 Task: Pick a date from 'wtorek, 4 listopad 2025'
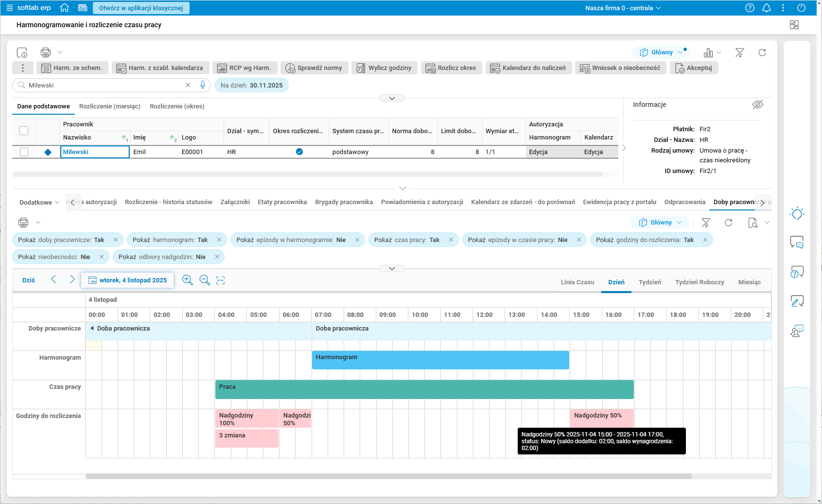pyautogui.click(x=127, y=280)
